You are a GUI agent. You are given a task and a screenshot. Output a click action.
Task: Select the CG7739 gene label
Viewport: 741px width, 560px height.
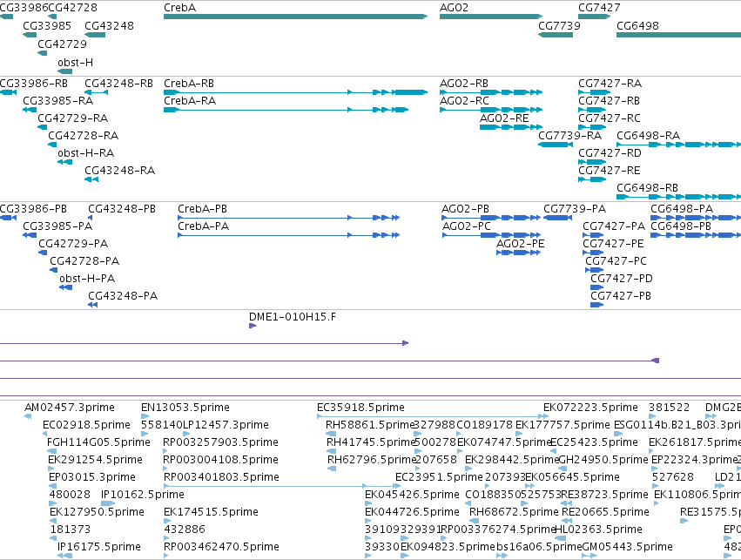pos(559,25)
